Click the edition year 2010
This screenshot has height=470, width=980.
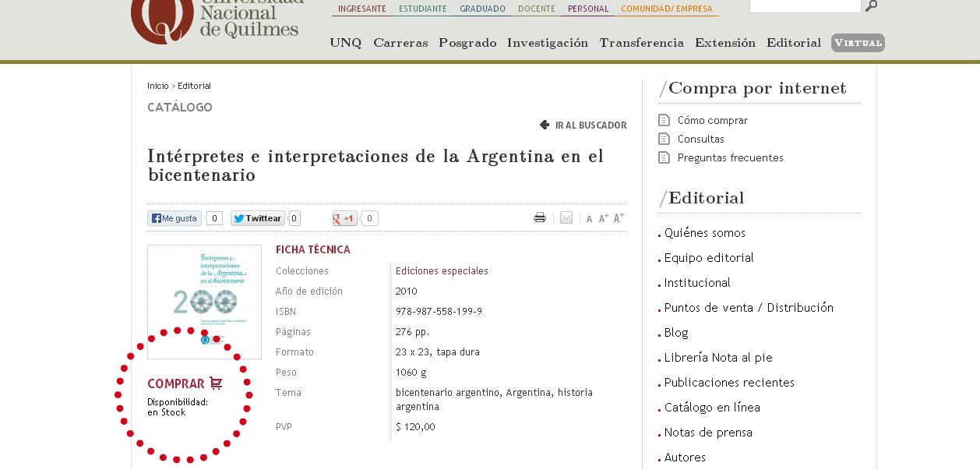coord(407,292)
